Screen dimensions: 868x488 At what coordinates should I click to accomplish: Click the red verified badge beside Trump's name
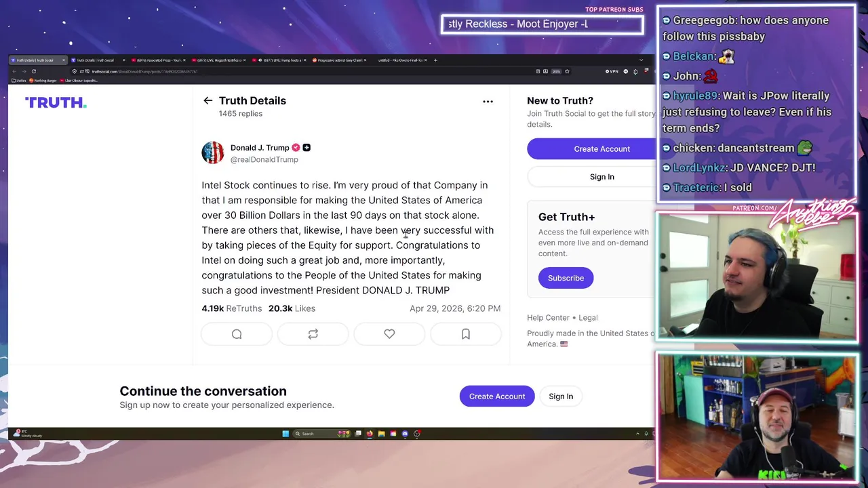click(x=296, y=148)
